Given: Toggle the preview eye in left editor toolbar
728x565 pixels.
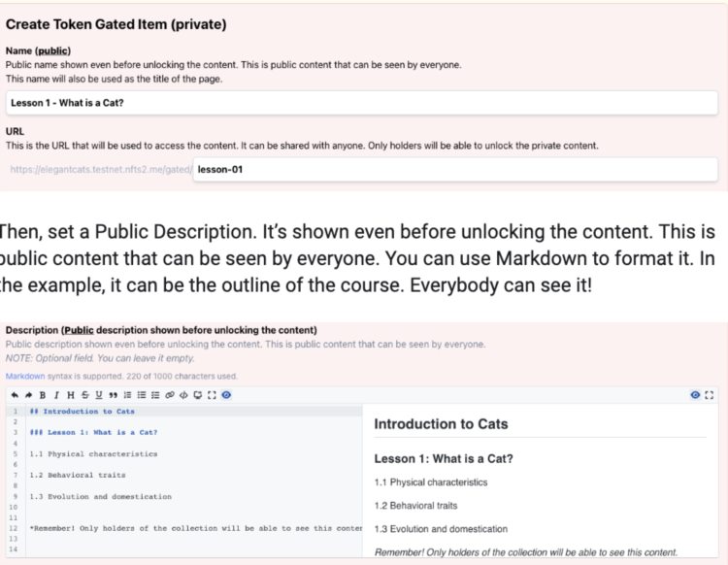Looking at the screenshot, I should pyautogui.click(x=226, y=395).
